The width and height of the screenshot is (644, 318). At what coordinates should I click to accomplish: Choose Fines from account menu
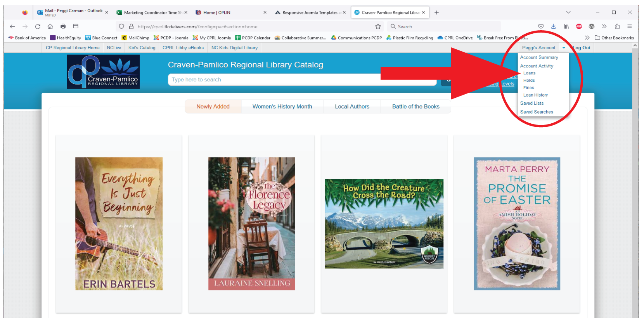click(528, 88)
